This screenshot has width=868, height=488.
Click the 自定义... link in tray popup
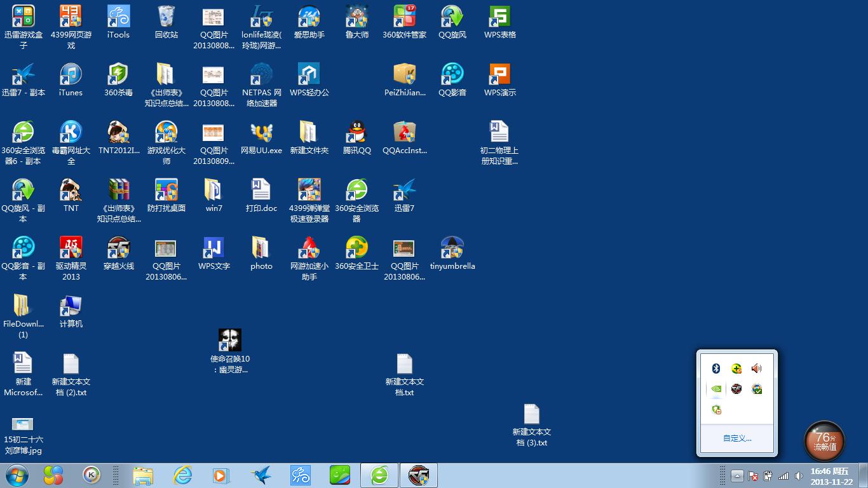point(737,438)
